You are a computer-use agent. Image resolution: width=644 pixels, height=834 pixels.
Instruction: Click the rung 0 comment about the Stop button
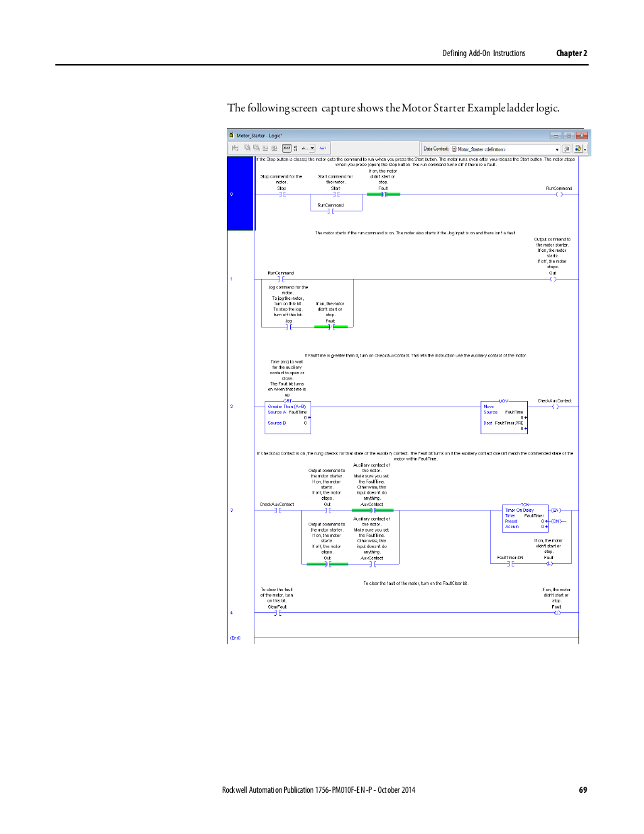click(x=416, y=162)
